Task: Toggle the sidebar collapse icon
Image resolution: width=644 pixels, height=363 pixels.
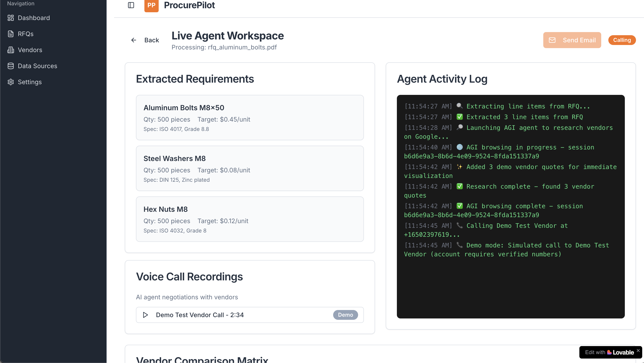Action: [131, 5]
